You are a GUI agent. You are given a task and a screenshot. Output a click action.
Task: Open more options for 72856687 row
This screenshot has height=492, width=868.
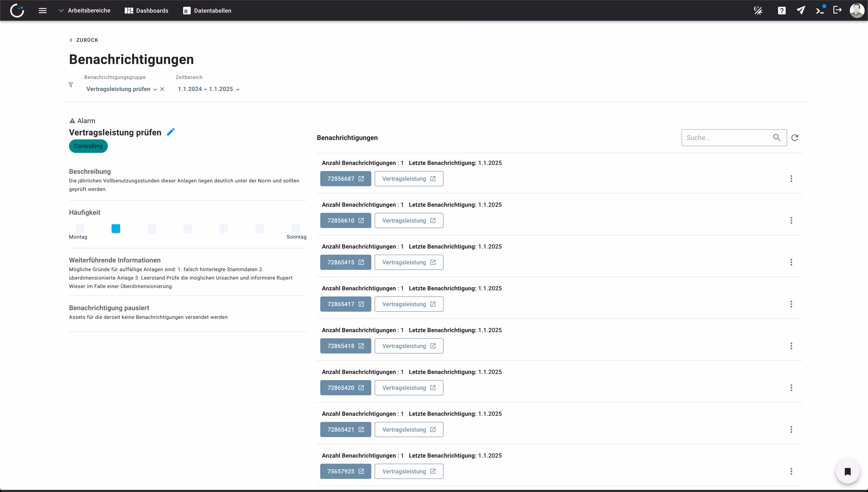[x=791, y=178]
